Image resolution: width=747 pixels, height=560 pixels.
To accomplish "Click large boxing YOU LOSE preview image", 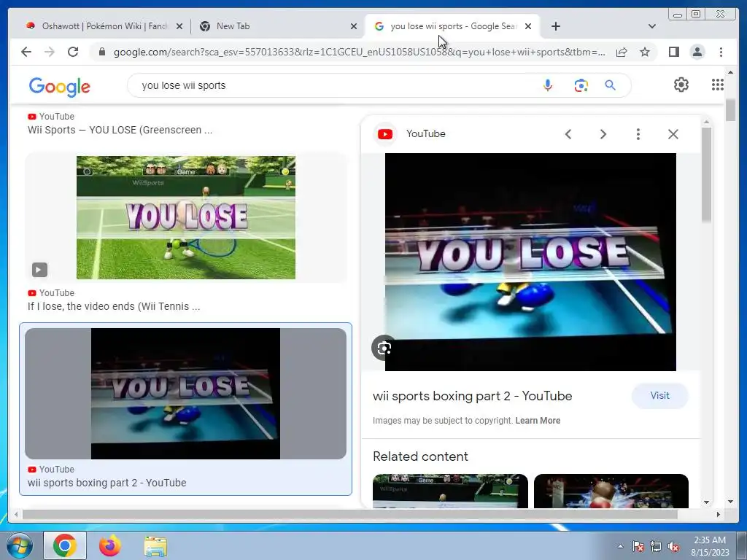I will [530, 262].
